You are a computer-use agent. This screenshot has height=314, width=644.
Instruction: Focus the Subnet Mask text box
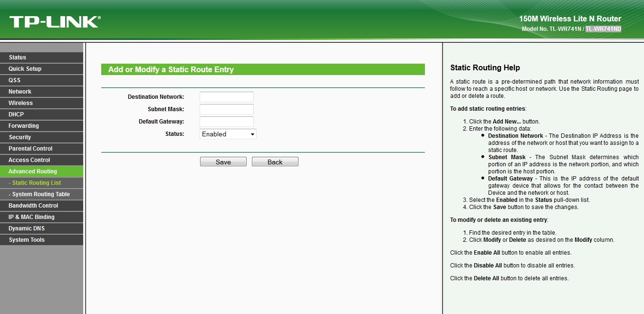click(x=226, y=109)
